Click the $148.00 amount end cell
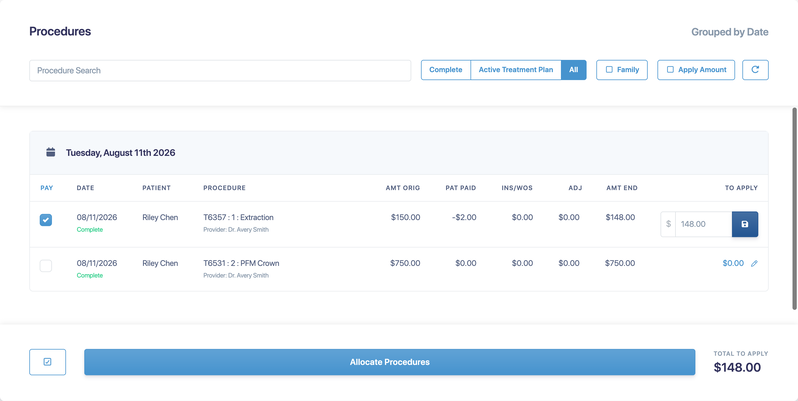 pyautogui.click(x=620, y=217)
